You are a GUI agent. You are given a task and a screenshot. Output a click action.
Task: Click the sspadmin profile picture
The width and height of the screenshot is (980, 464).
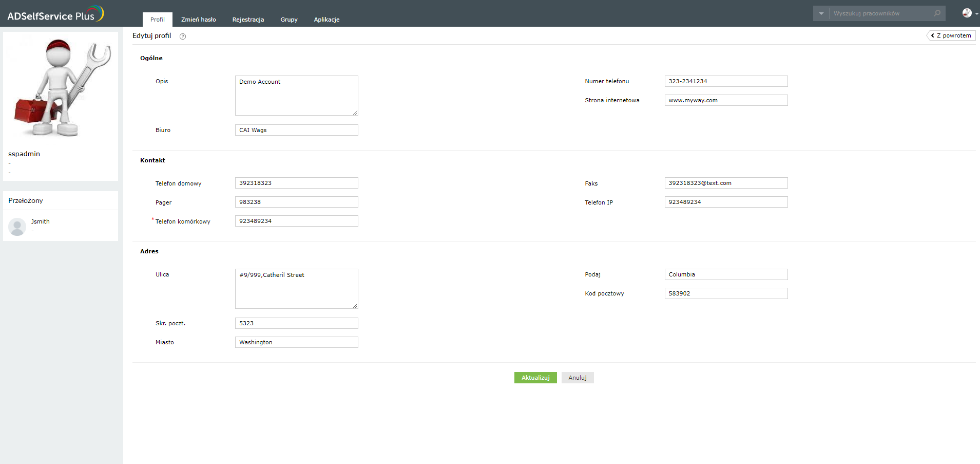[61, 88]
